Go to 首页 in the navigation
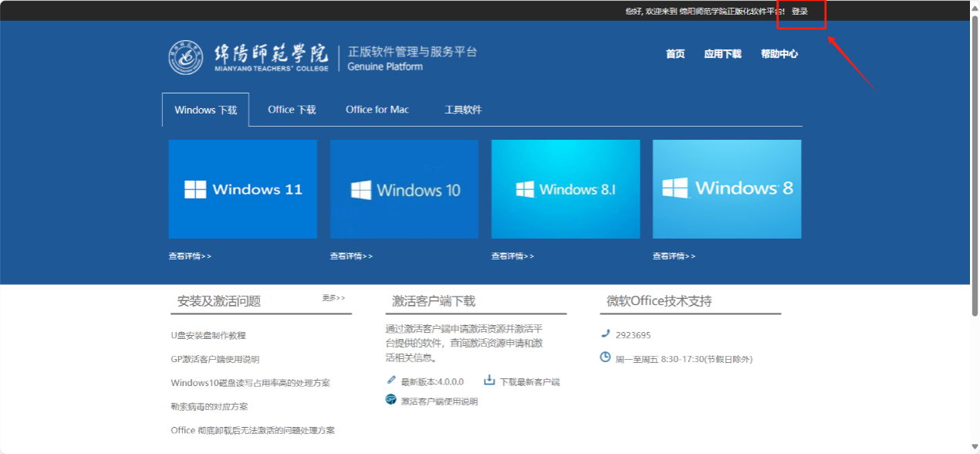This screenshot has height=454, width=980. 675,54
